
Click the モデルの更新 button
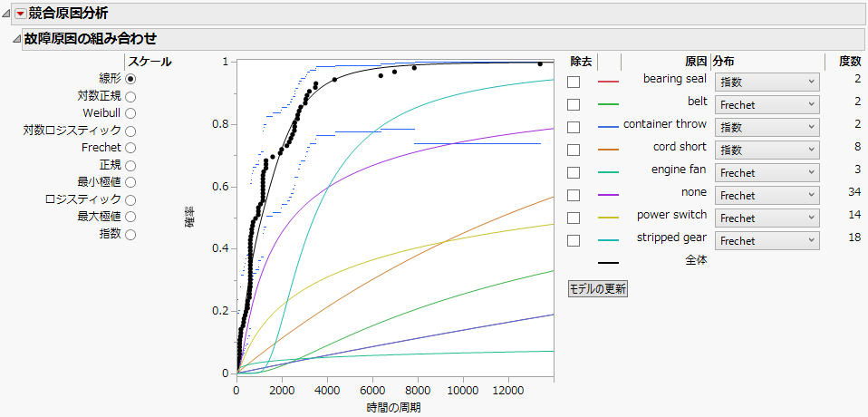598,289
